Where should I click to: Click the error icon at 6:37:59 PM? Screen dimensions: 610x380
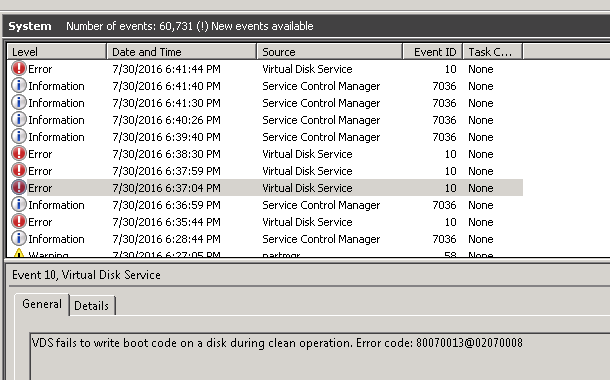[19, 170]
